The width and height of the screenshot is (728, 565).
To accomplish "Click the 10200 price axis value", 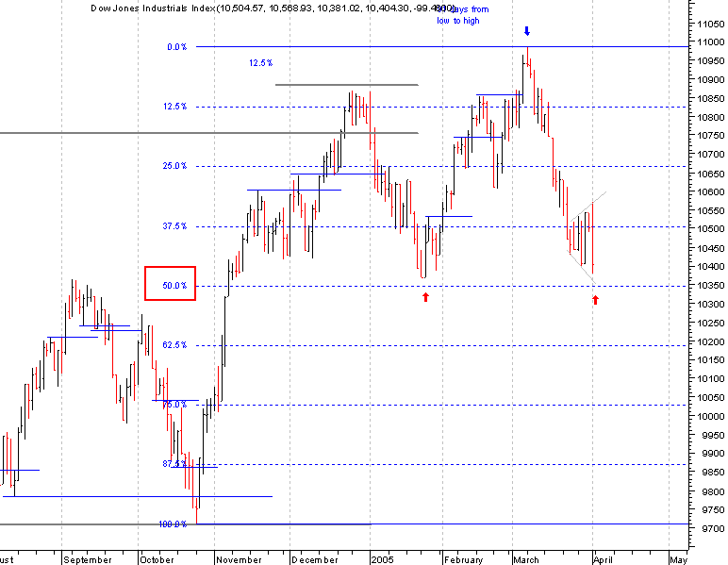I will click(x=710, y=342).
